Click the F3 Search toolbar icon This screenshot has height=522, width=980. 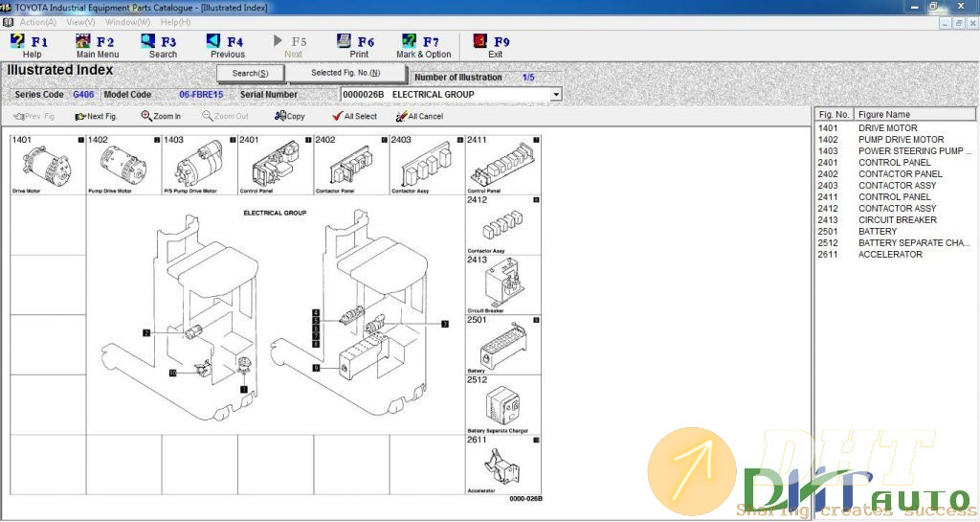[x=161, y=47]
